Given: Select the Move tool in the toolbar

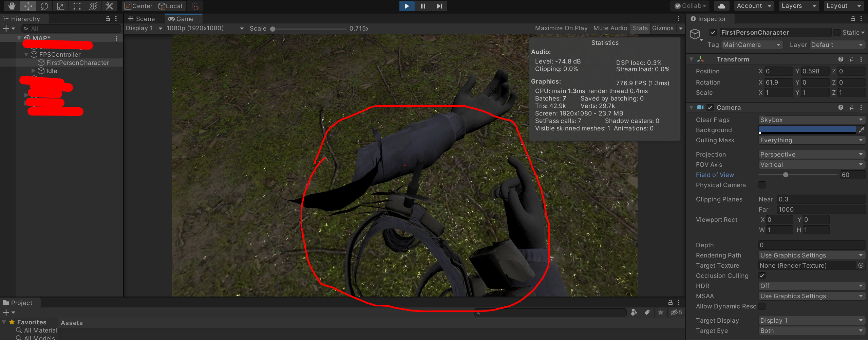Looking at the screenshot, I should click(28, 6).
